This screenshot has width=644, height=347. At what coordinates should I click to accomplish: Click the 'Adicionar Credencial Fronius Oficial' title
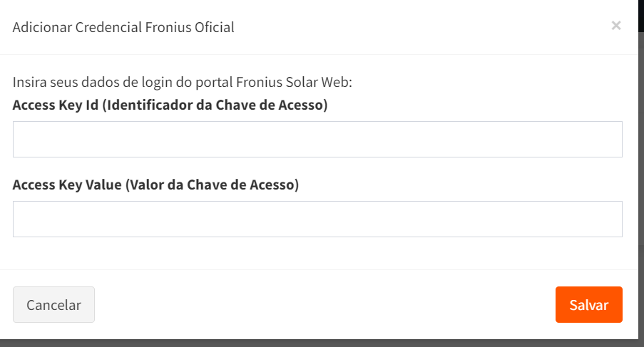(x=123, y=27)
